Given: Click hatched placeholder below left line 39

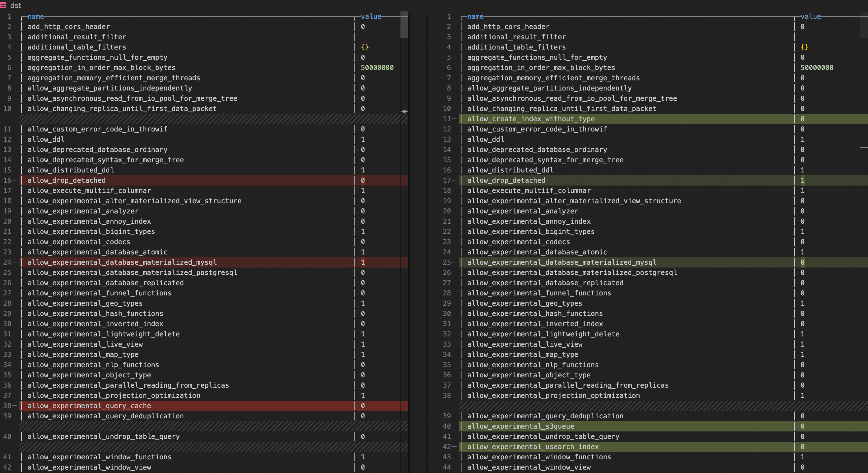Looking at the screenshot, I should 214,426.
